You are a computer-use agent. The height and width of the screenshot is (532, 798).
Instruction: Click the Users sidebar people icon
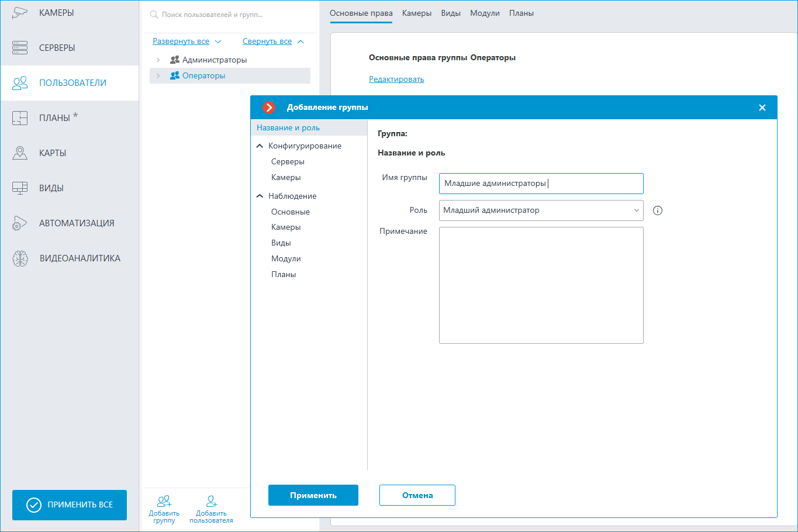coord(20,83)
